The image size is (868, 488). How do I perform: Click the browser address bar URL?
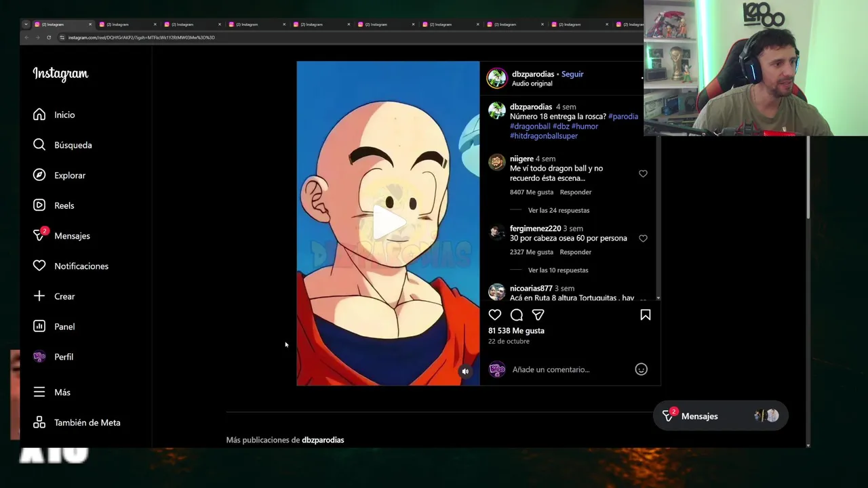tap(142, 37)
